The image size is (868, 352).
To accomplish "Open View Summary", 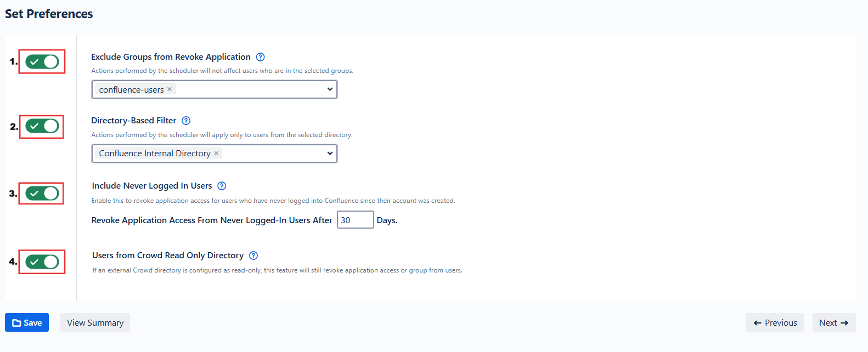I will pos(95,322).
